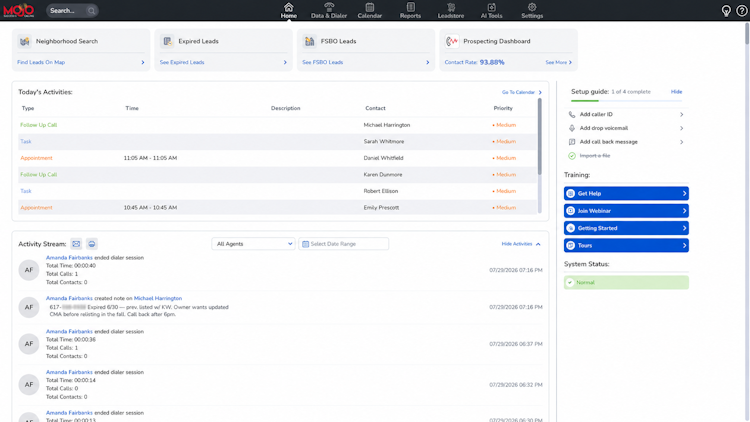Go to the Home tab
Viewport: 750px width, 422px height.
point(288,11)
